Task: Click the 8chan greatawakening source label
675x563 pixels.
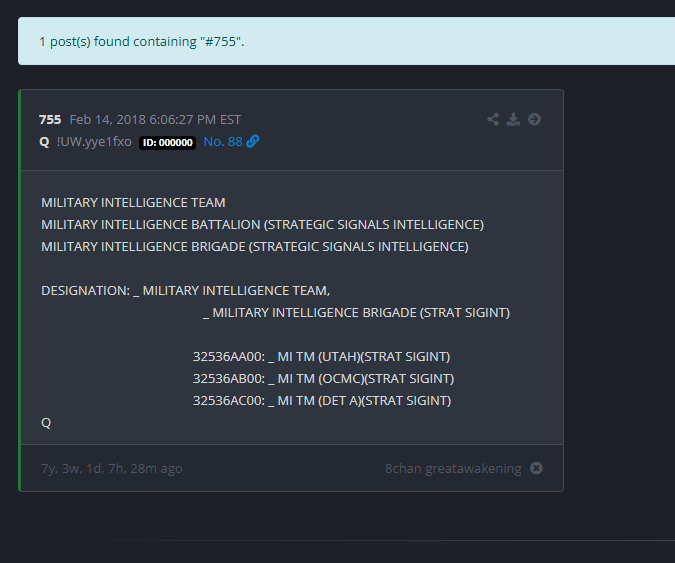Action: 453,468
